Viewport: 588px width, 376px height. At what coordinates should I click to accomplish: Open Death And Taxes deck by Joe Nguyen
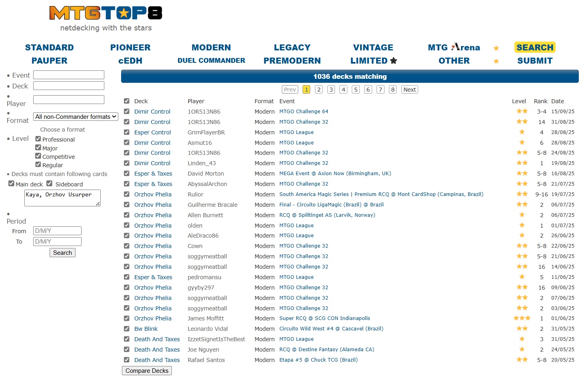pyautogui.click(x=157, y=350)
